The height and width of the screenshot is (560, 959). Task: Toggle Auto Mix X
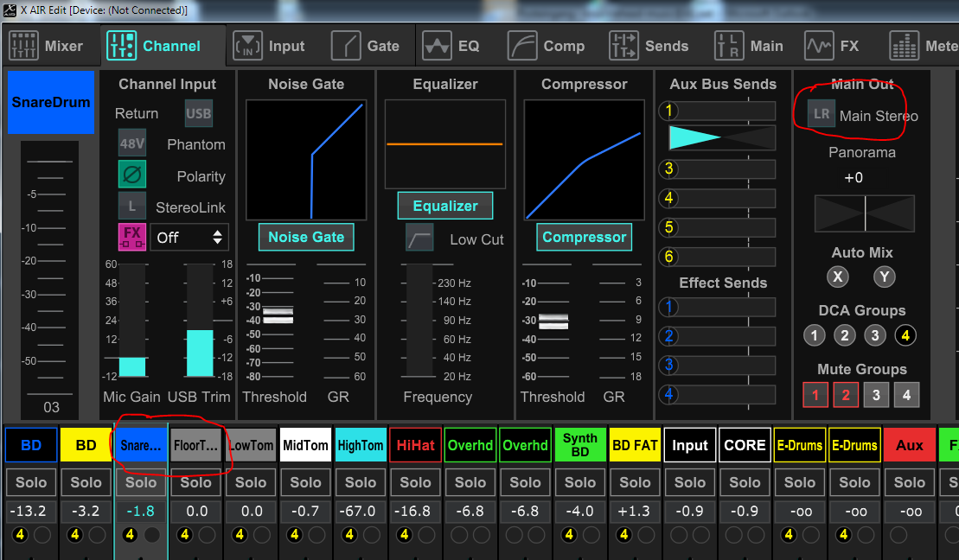click(838, 277)
